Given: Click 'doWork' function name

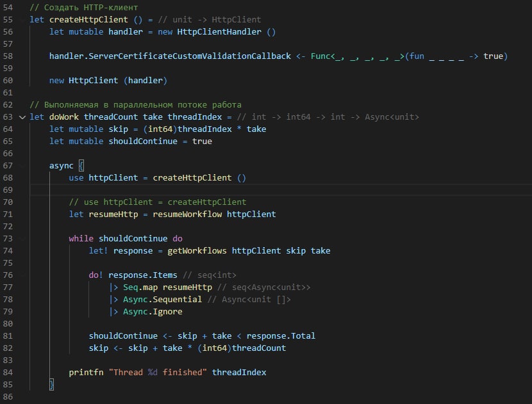Looking at the screenshot, I should point(64,117).
